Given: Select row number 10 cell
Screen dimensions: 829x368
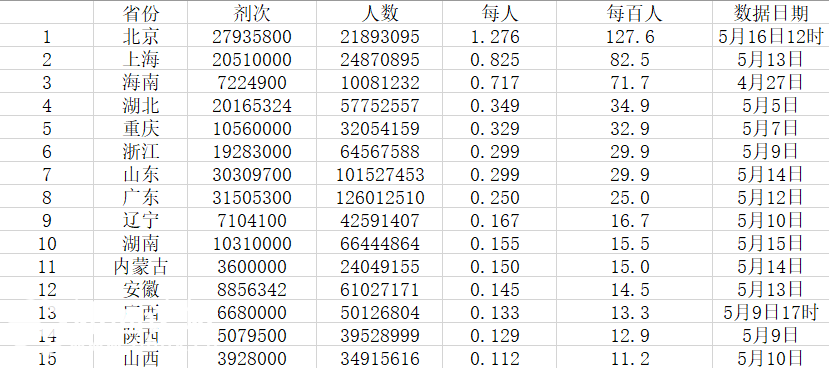Looking at the screenshot, I should pyautogui.click(x=47, y=243).
